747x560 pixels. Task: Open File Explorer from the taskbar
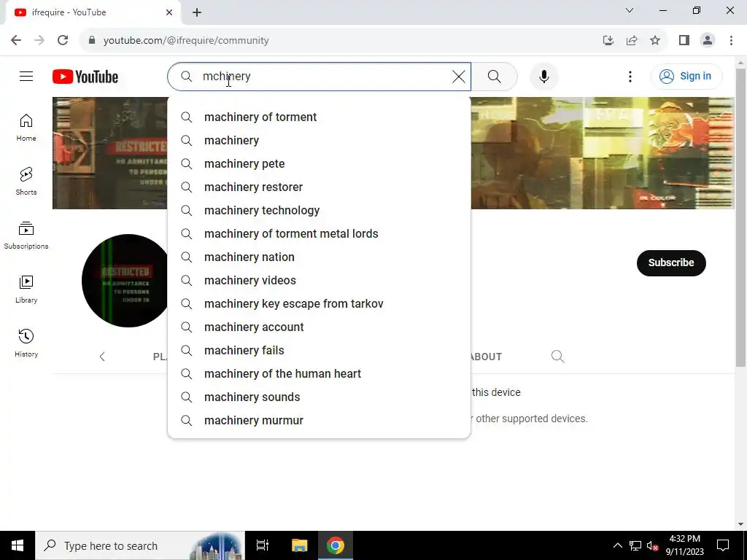pos(299,545)
